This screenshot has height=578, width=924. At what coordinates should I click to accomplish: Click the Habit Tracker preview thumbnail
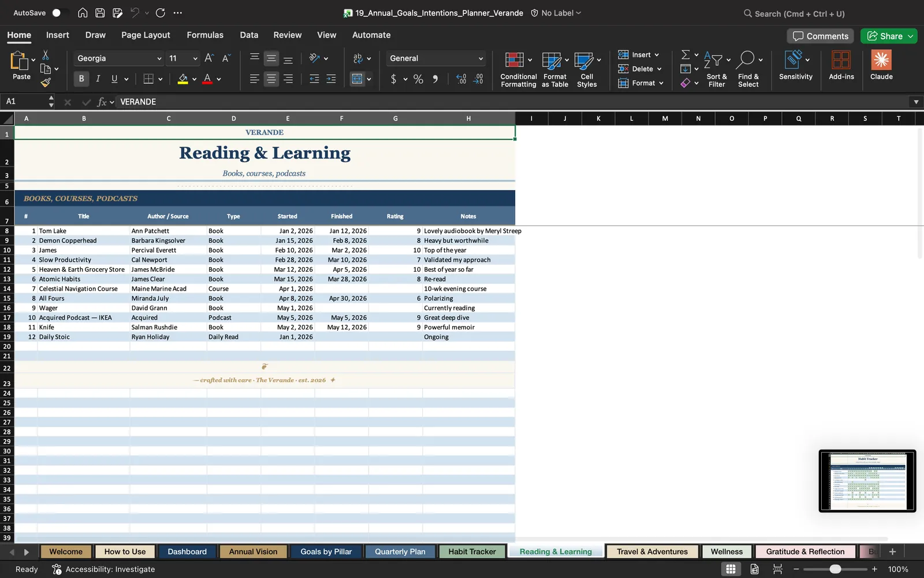pyautogui.click(x=867, y=481)
